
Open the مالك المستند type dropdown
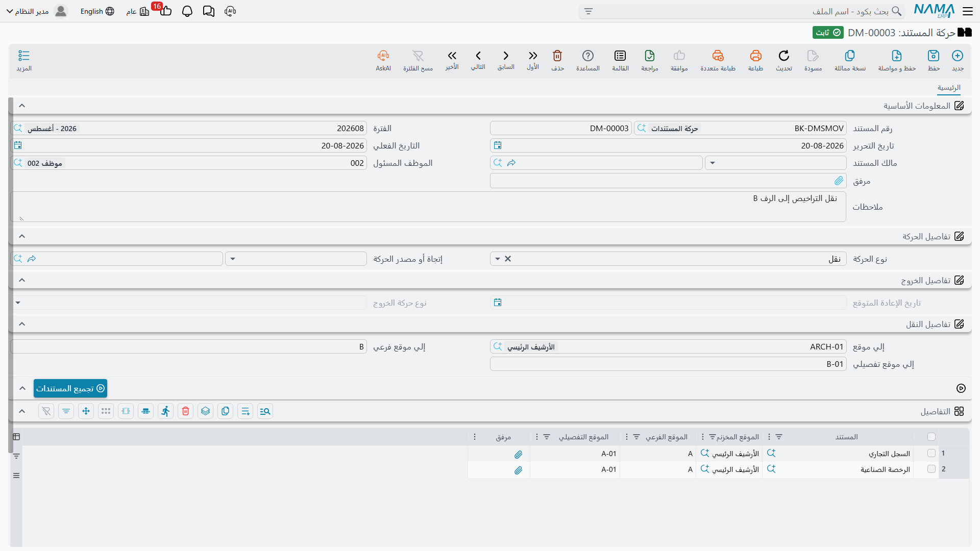pos(713,163)
